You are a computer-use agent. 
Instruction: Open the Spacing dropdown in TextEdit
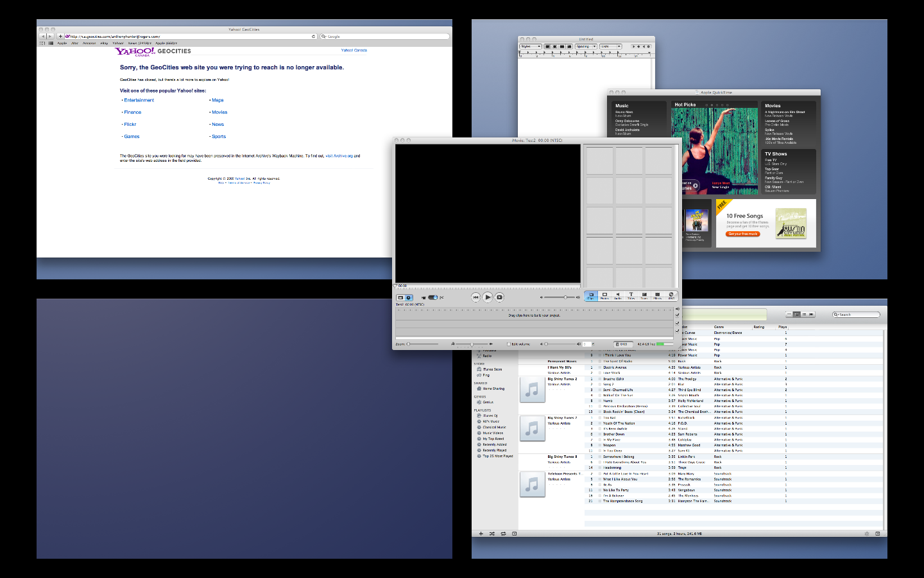[x=586, y=46]
